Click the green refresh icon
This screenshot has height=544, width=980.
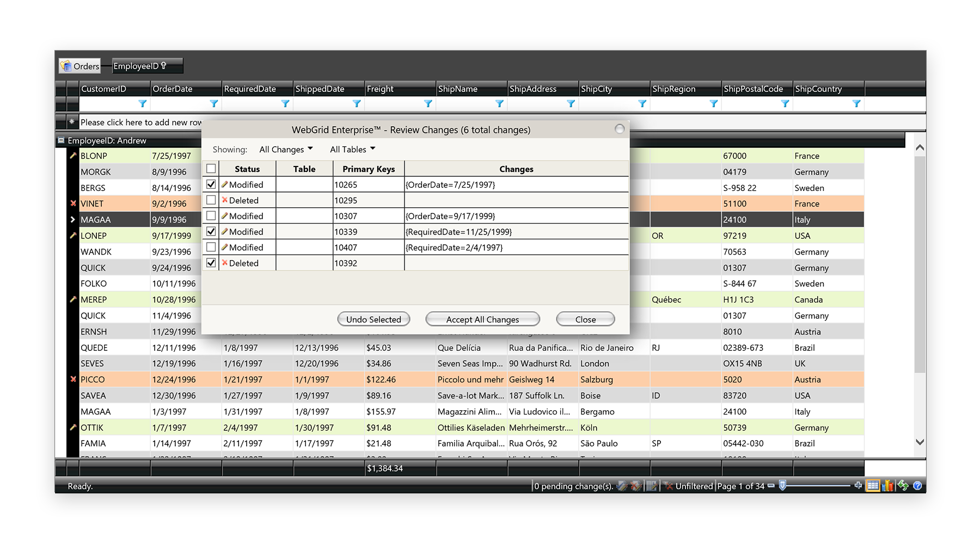[x=903, y=486]
